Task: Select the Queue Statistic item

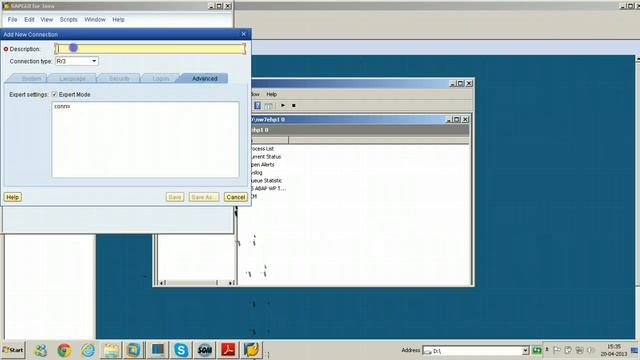Action: coord(266,180)
